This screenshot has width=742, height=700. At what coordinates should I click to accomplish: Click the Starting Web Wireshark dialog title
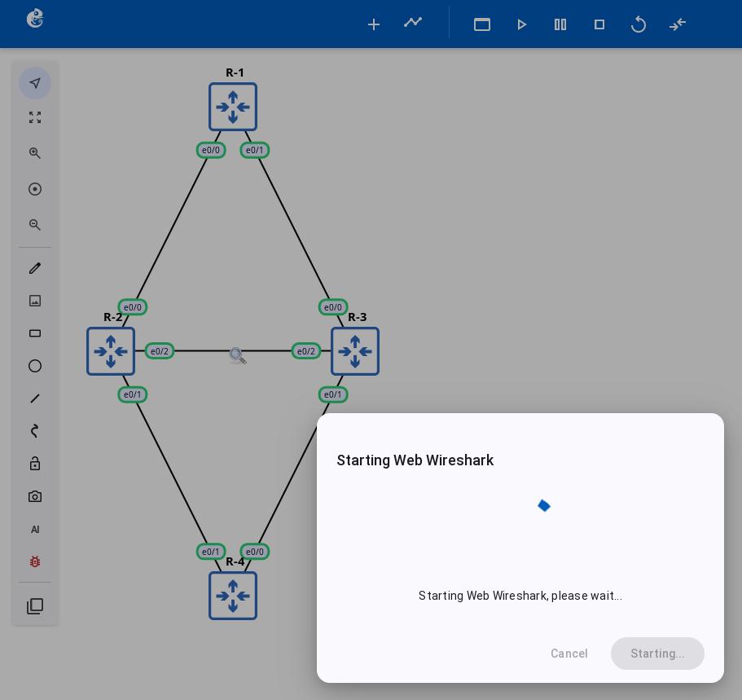coord(415,460)
